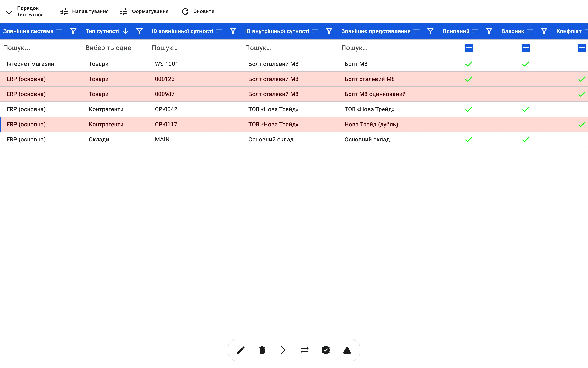The image size is (588, 368).
Task: Click sort icon next to Зовнішнє представлення header
Action: tap(416, 31)
